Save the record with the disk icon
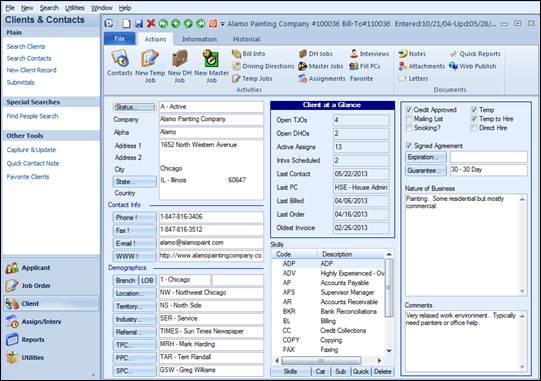 [139, 23]
